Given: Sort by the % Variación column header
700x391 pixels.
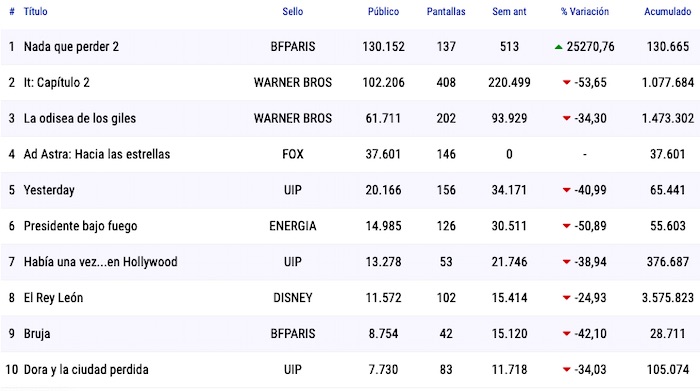Looking at the screenshot, I should click(x=585, y=12).
